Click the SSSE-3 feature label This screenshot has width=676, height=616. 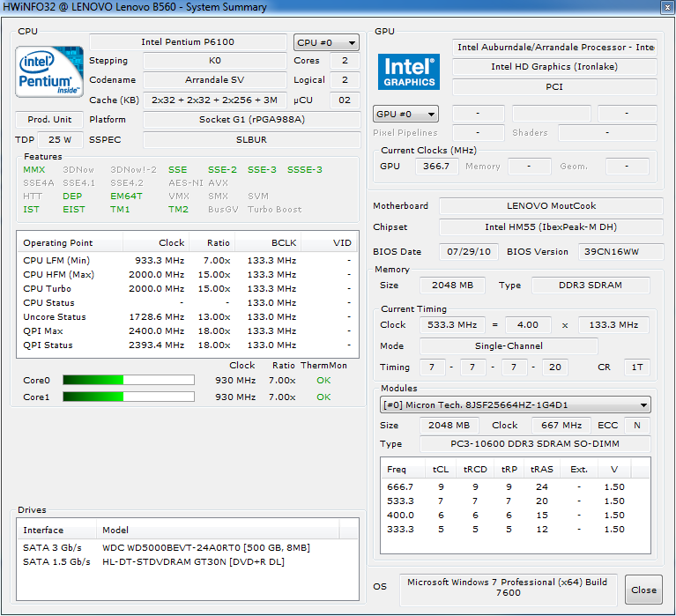(x=305, y=169)
